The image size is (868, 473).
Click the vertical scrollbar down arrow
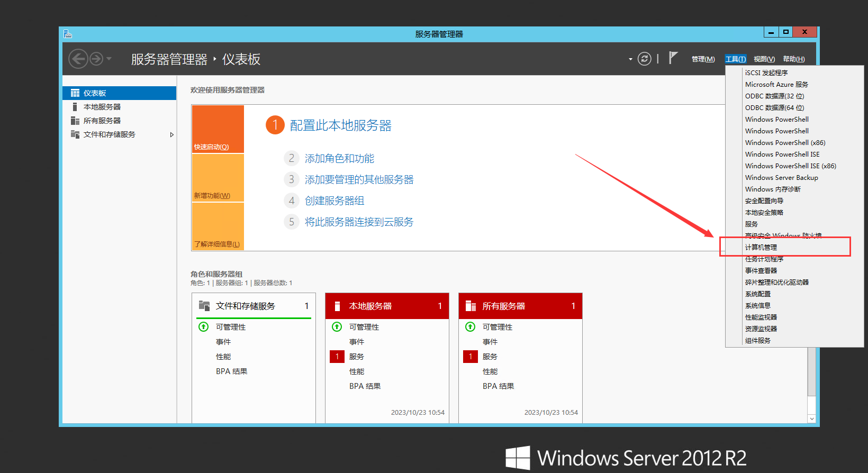click(811, 419)
